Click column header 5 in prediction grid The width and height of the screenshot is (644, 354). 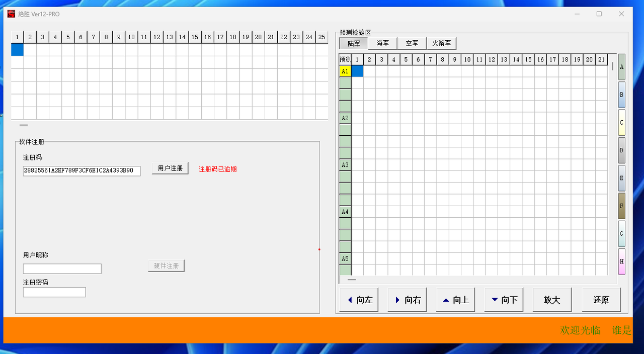(x=406, y=60)
